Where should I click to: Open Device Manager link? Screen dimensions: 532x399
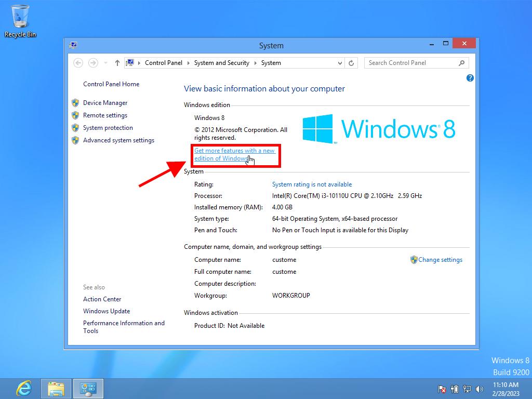105,103
